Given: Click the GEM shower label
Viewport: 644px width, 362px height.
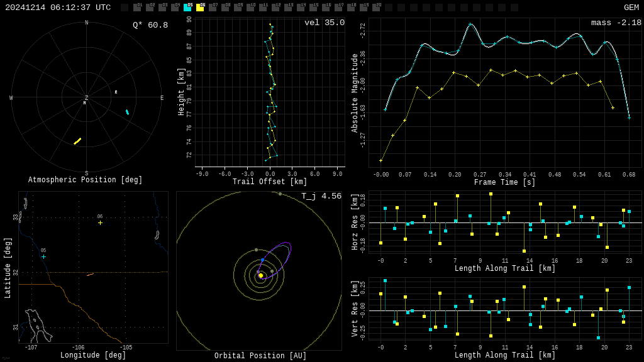Looking at the screenshot, I should coord(631,8).
